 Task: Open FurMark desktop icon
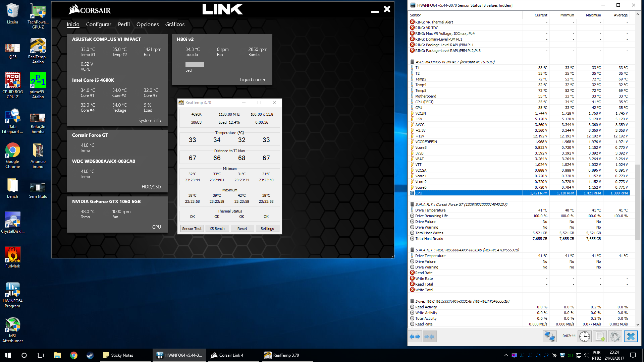pyautogui.click(x=12, y=257)
